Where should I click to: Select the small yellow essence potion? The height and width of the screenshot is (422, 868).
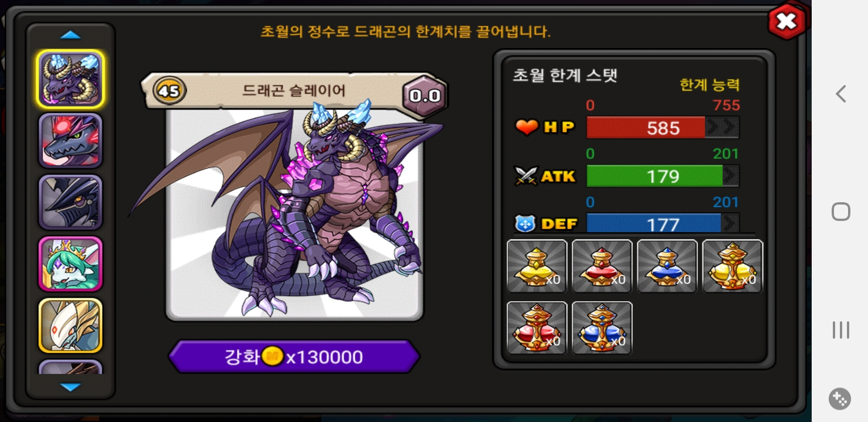click(537, 266)
